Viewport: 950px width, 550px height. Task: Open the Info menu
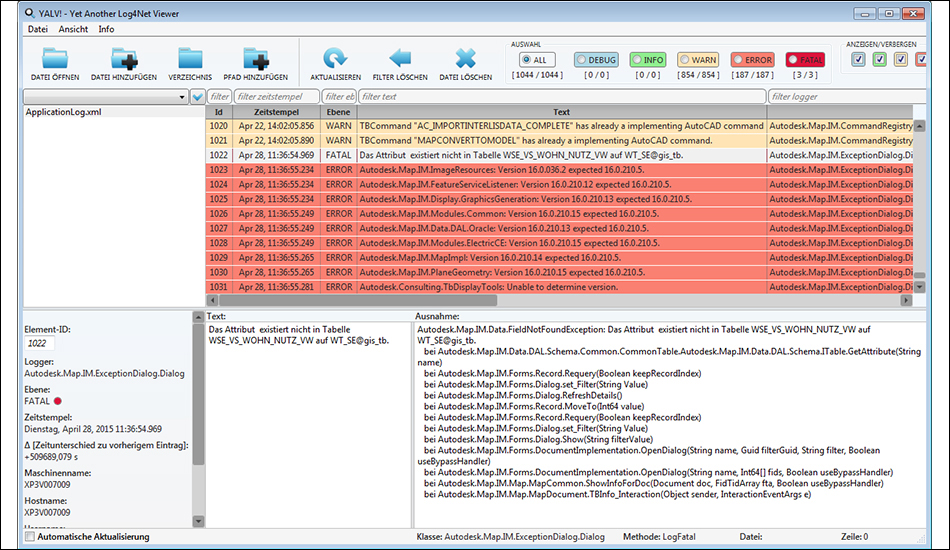tap(106, 29)
